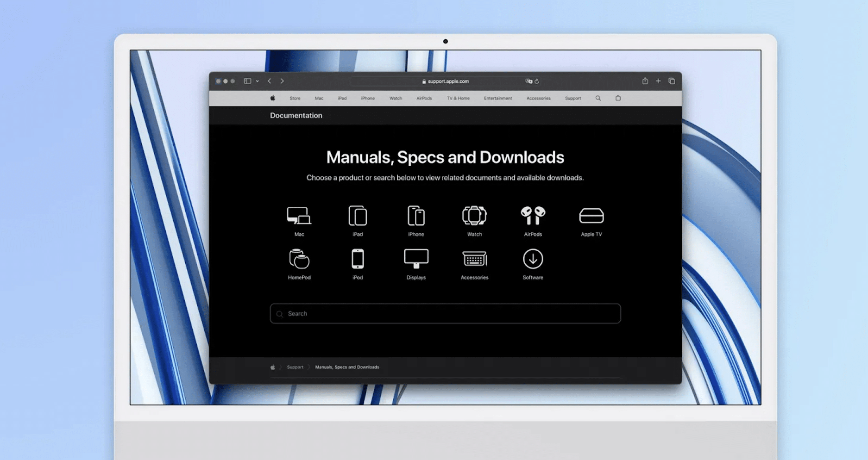Click the Documentation heading link

click(x=296, y=116)
